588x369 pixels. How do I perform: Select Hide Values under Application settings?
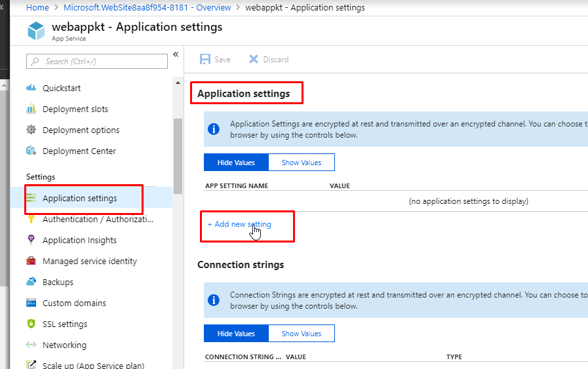(236, 163)
